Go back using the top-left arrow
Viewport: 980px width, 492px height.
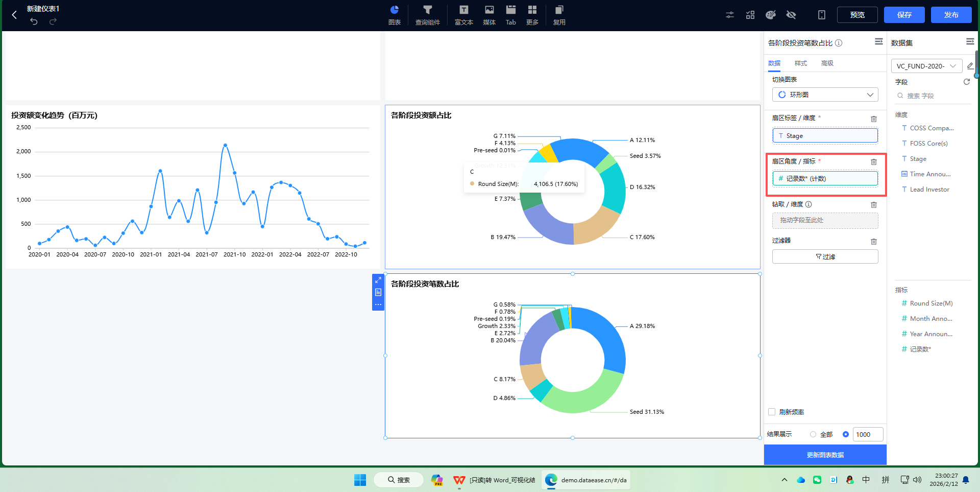14,15
